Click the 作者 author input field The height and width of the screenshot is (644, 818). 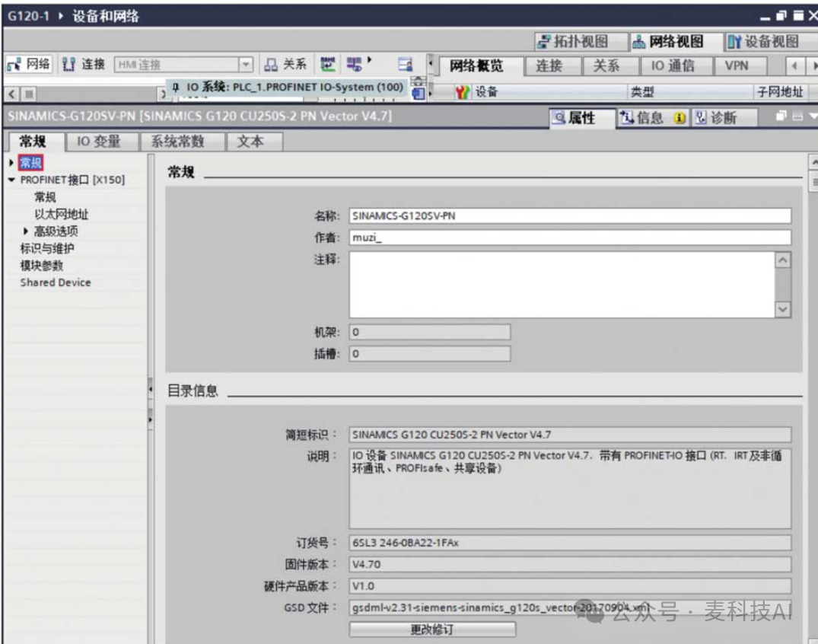(x=570, y=238)
